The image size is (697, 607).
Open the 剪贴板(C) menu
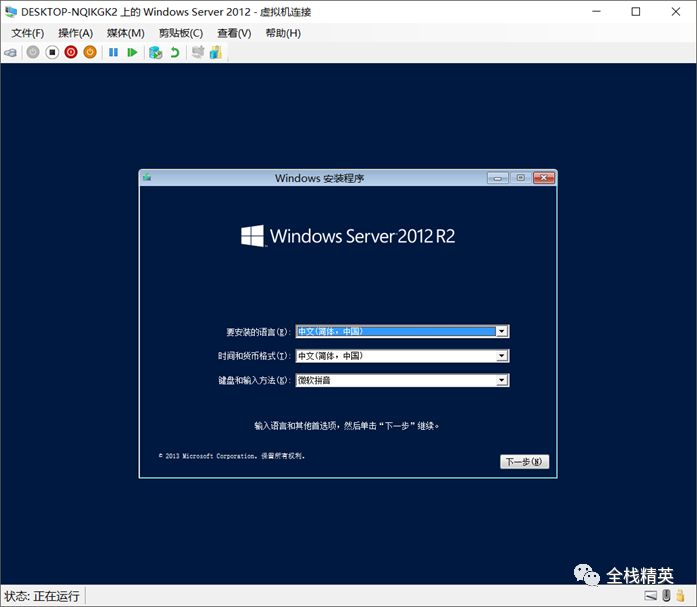click(181, 33)
